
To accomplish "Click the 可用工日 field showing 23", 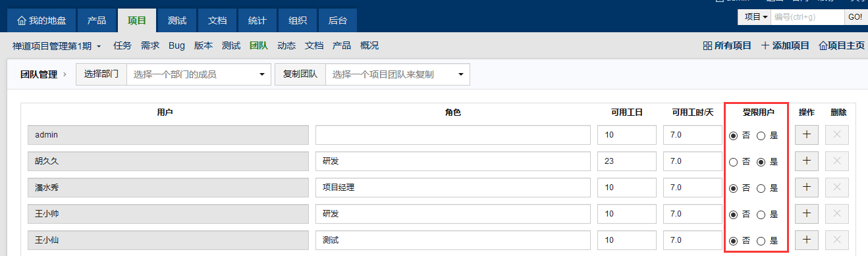I will click(x=627, y=161).
